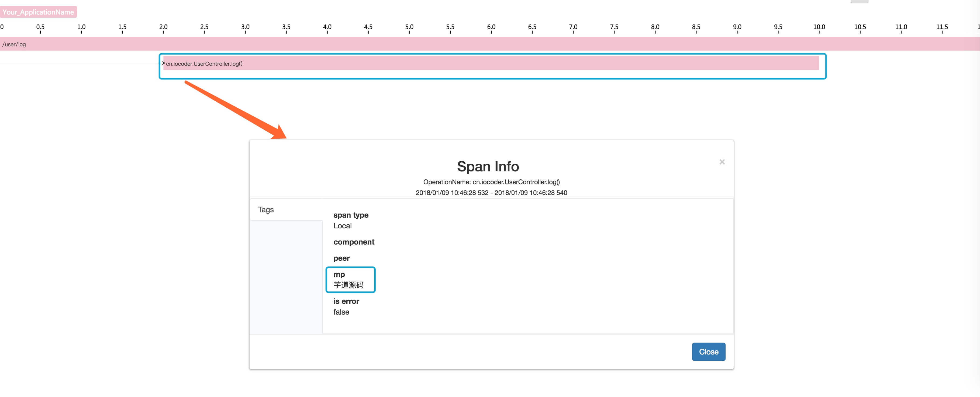Click the arrowhead pointing to child span
980x397 pixels.
(x=163, y=63)
